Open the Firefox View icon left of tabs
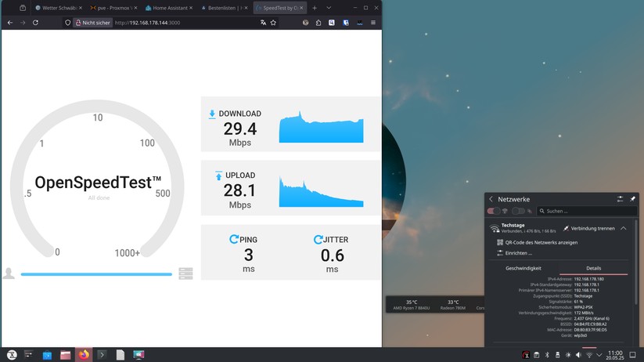 pyautogui.click(x=23, y=8)
